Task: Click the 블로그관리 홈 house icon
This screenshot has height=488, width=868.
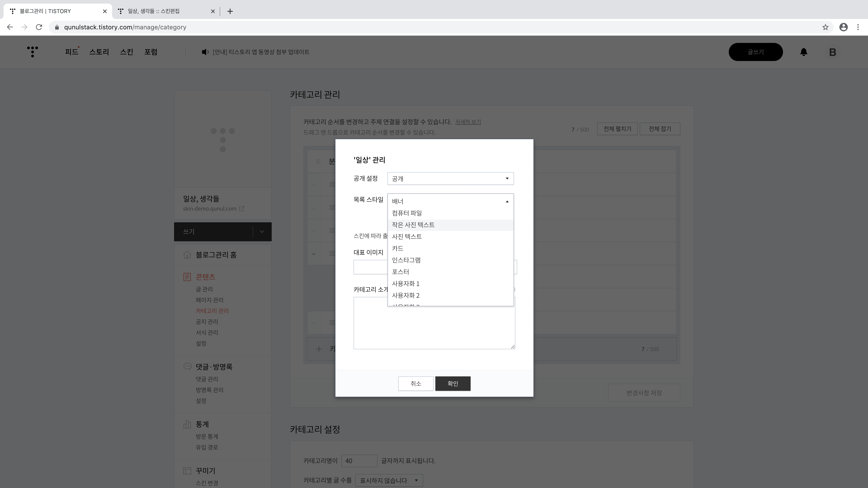Action: click(x=187, y=255)
